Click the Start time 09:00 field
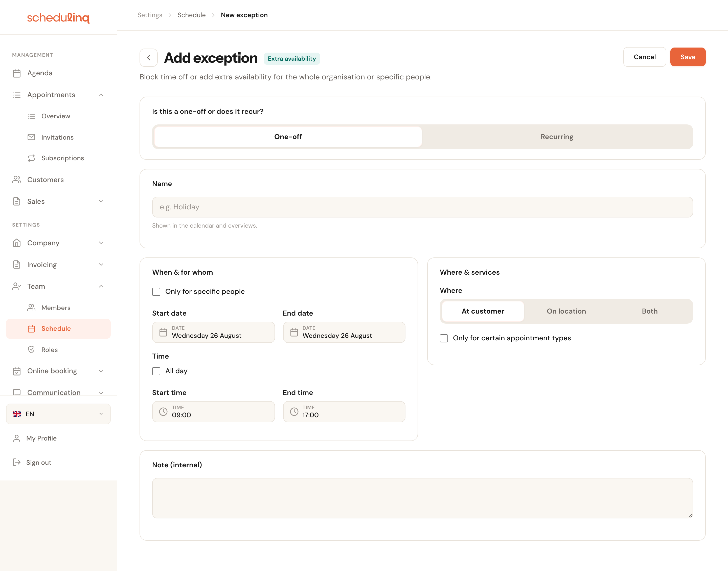The height and width of the screenshot is (571, 728). (214, 411)
